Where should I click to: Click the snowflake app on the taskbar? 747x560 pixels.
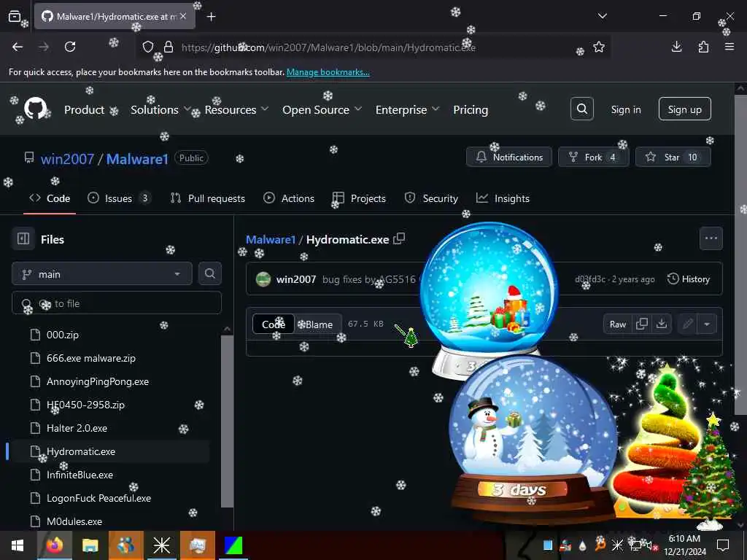(x=161, y=545)
